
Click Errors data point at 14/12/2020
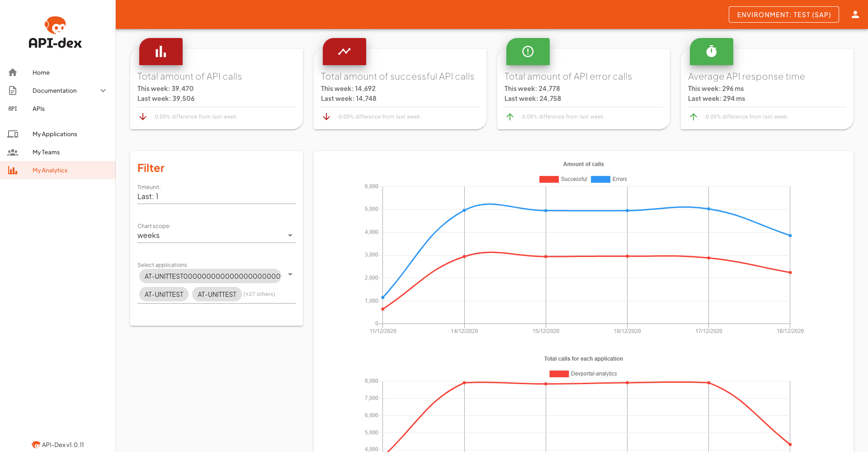[x=464, y=210]
